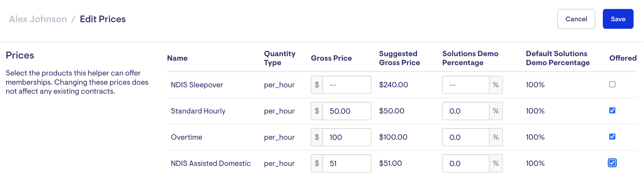Click the dollar sign beside Overtime price
The width and height of the screenshot is (644, 176).
coord(317,137)
